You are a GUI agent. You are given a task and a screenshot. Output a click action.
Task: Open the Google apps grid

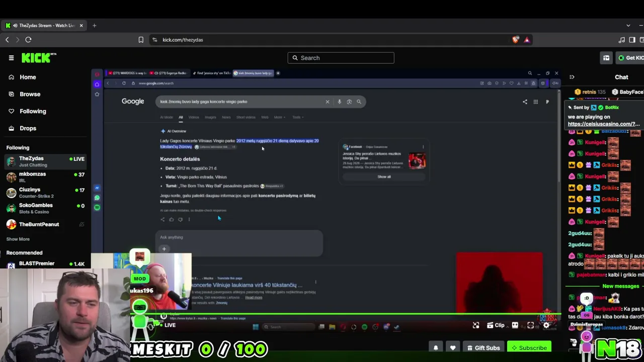(x=536, y=102)
